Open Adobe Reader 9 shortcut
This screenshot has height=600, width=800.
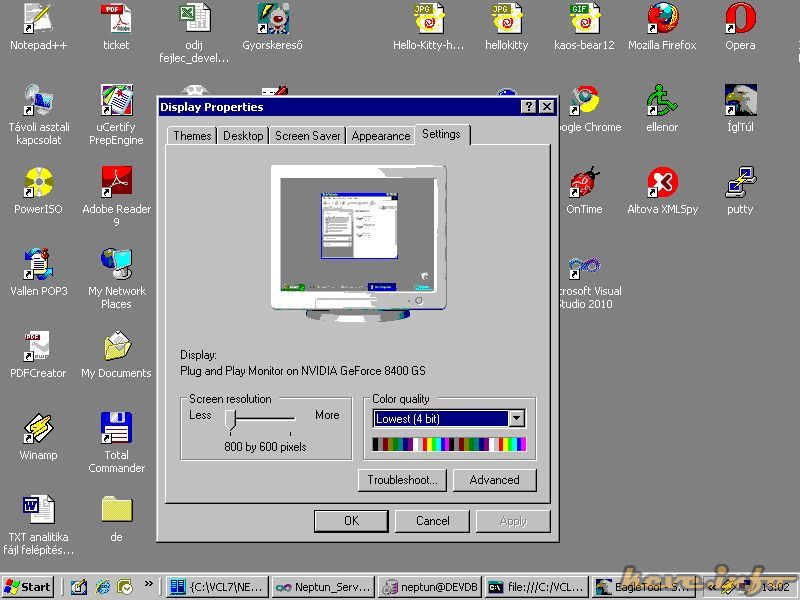(116, 183)
